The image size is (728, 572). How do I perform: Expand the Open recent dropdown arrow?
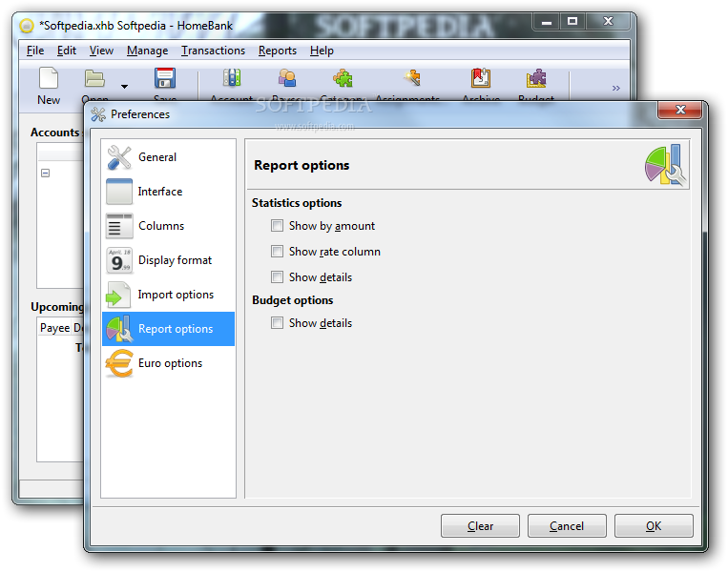tap(124, 87)
